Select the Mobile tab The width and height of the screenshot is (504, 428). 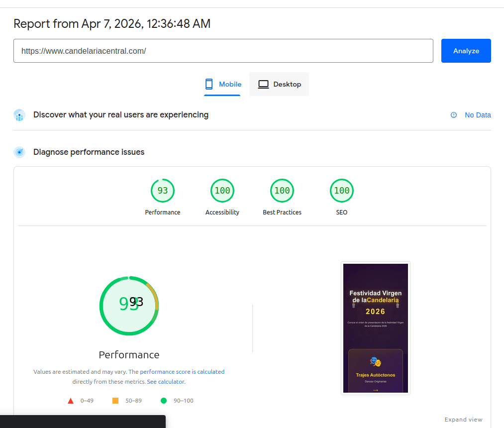pos(222,84)
